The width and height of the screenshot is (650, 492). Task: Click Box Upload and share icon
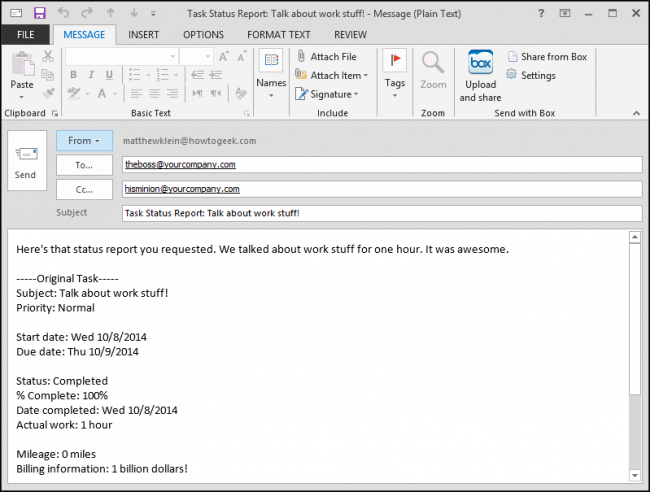tap(480, 62)
